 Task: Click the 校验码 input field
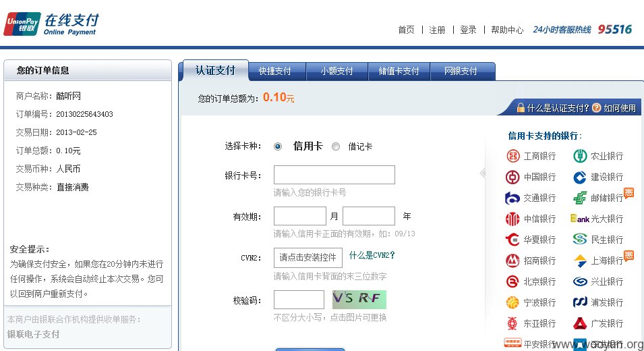coord(299,300)
